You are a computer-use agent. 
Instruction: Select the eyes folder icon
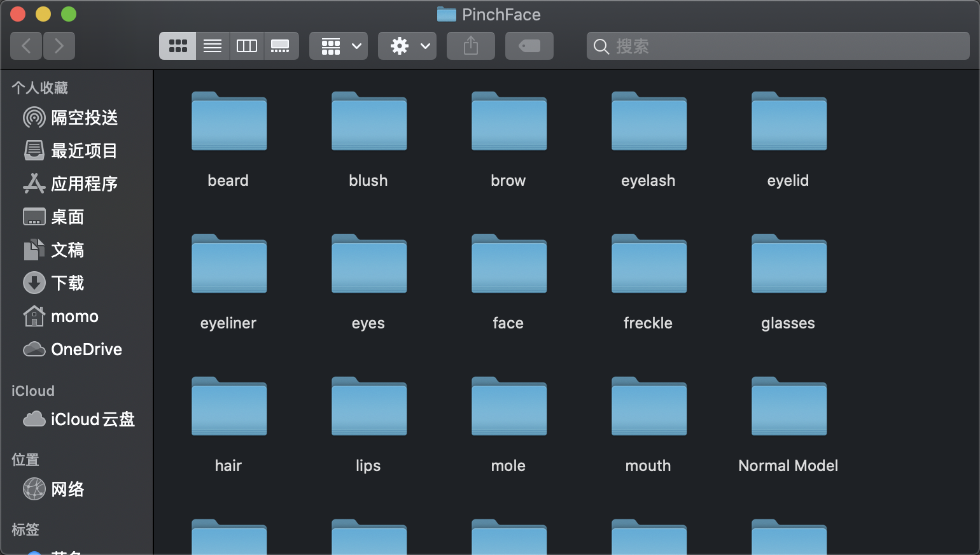pos(369,263)
